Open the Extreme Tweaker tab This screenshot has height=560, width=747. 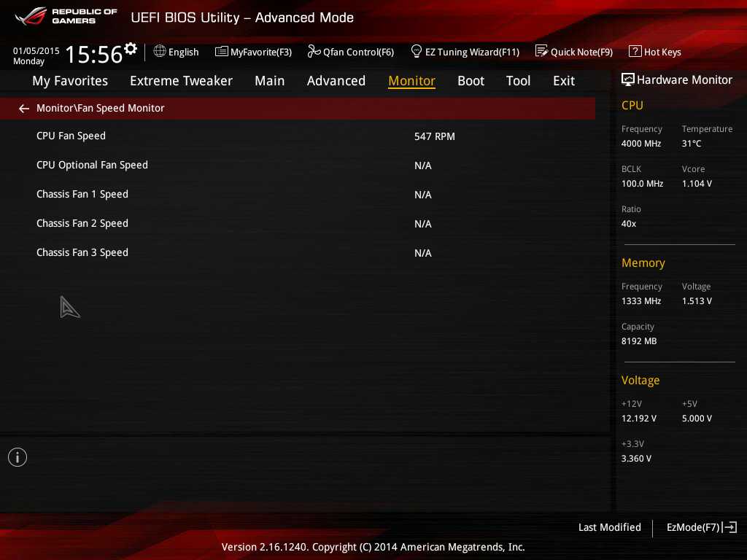click(x=181, y=81)
